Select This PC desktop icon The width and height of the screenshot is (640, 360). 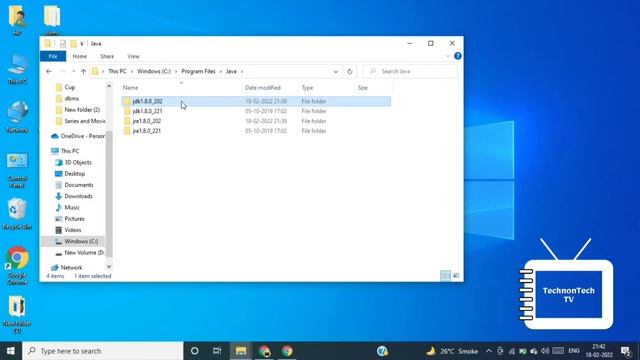tap(18, 69)
